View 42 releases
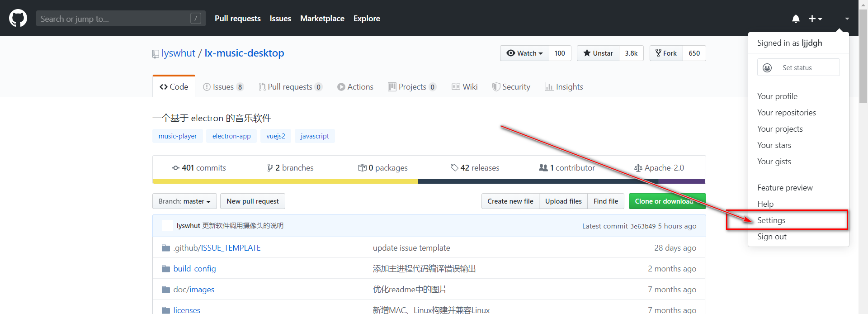 pyautogui.click(x=475, y=168)
